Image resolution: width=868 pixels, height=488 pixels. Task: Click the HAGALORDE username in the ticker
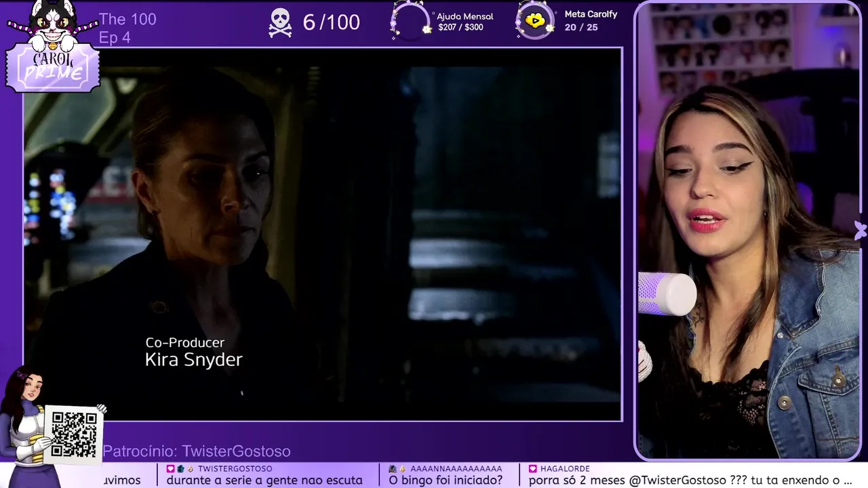[565, 468]
